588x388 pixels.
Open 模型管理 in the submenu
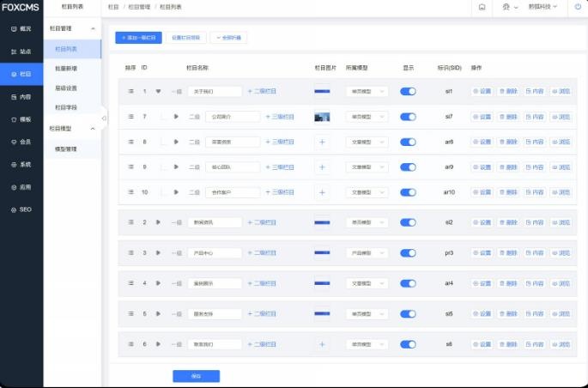(x=66, y=149)
